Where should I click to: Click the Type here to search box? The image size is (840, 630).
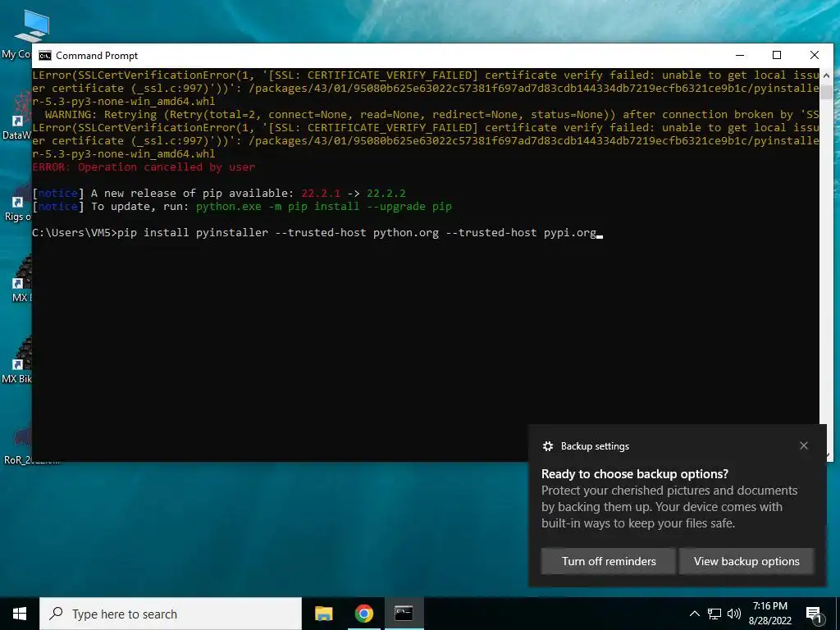[171, 614]
